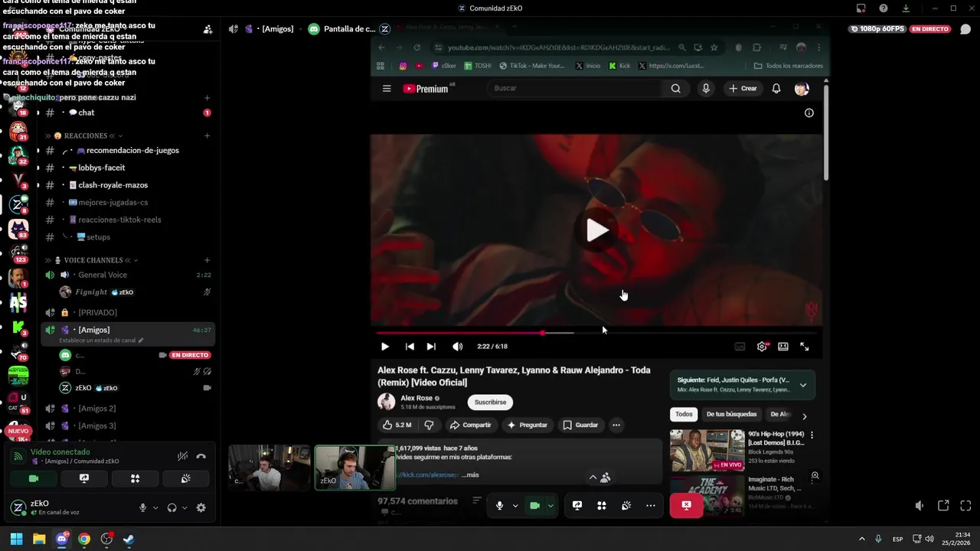Pop out the stream into a separate window
This screenshot has height=551, width=980.
943,506
